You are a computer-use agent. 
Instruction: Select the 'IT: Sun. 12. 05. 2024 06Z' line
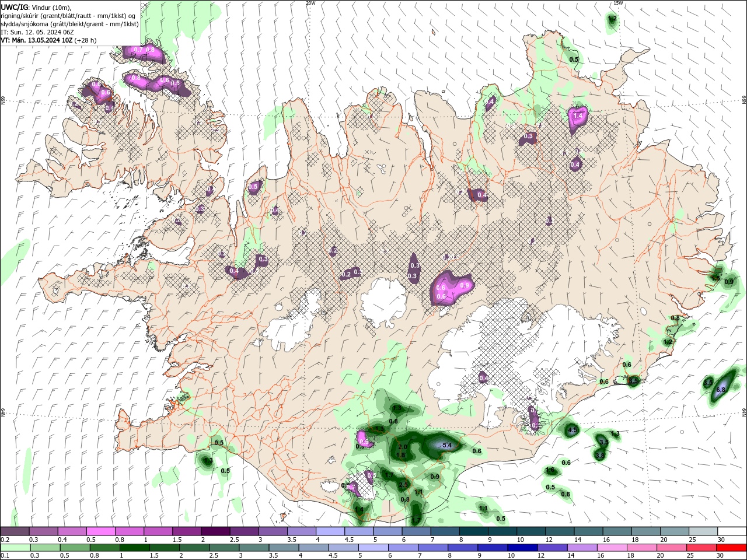[37, 32]
